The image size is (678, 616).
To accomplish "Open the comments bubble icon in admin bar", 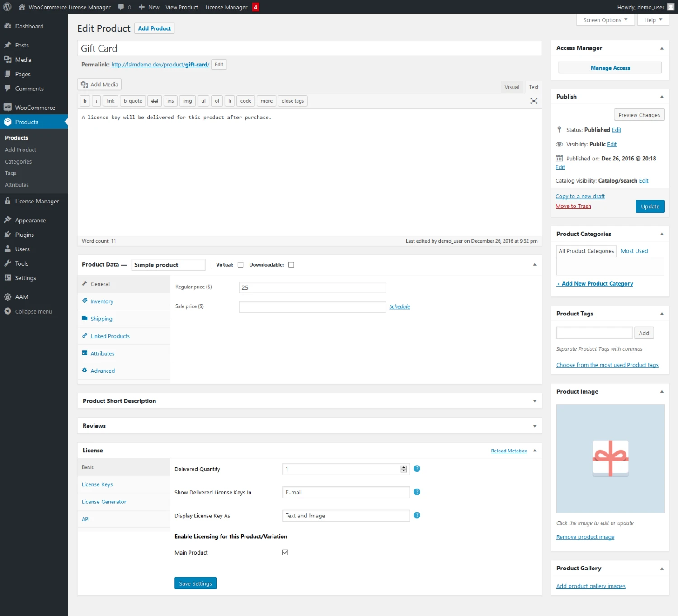I will point(121,7).
